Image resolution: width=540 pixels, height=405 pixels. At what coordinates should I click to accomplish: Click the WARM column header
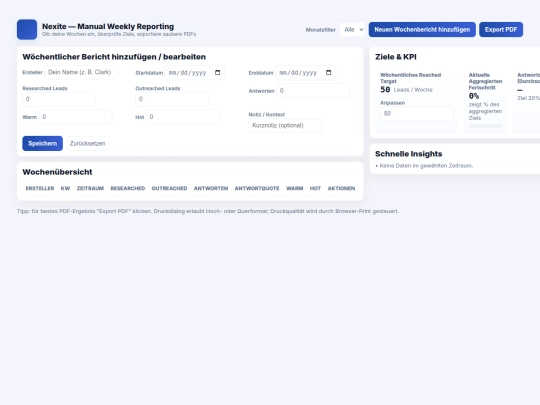294,188
